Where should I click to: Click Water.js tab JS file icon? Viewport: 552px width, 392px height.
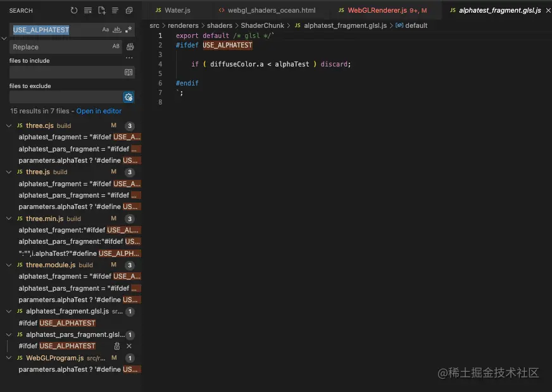tap(158, 10)
